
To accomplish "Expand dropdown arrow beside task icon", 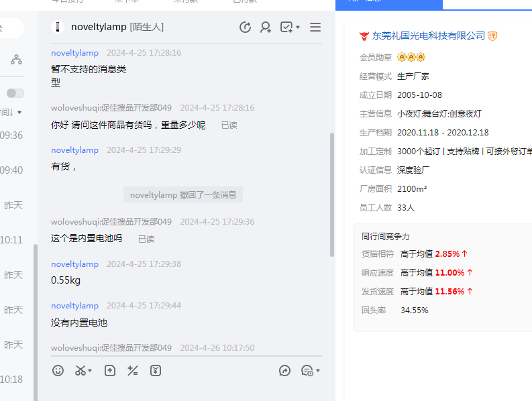I will point(298,27).
